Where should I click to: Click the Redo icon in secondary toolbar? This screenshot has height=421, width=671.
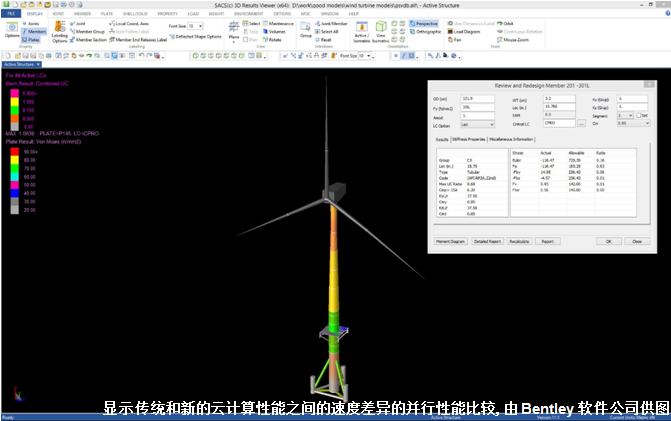(149, 56)
